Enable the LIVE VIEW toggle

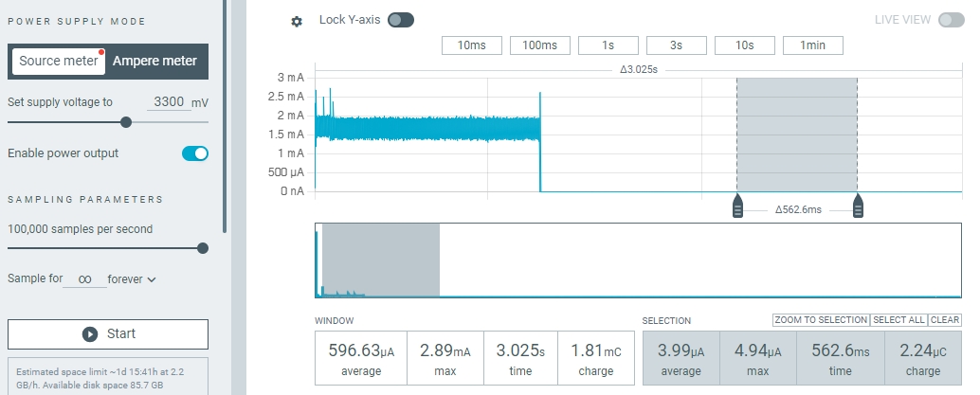952,20
